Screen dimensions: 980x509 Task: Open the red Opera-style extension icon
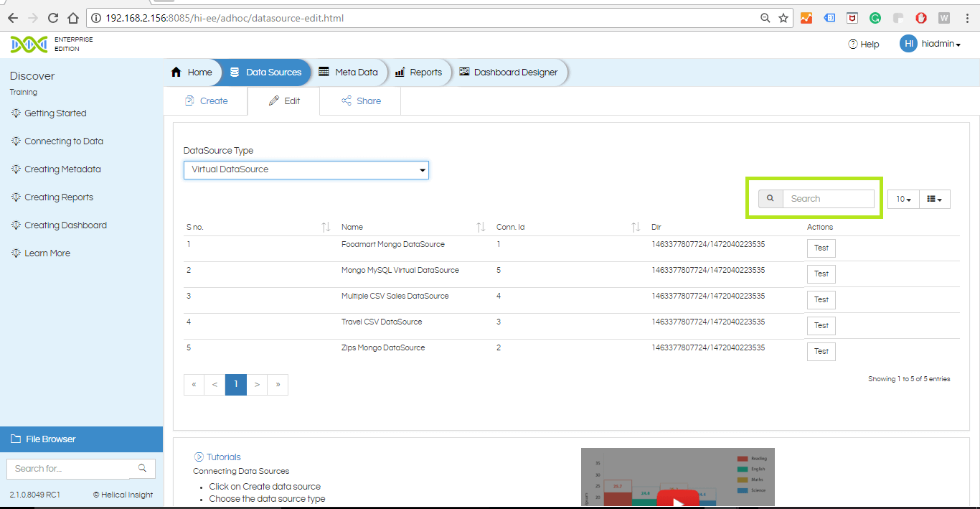(921, 18)
